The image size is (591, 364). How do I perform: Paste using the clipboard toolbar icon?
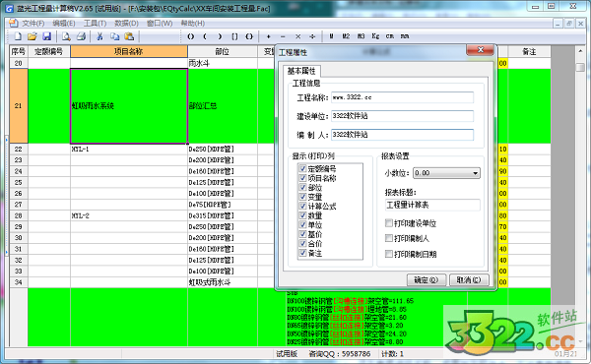click(129, 36)
